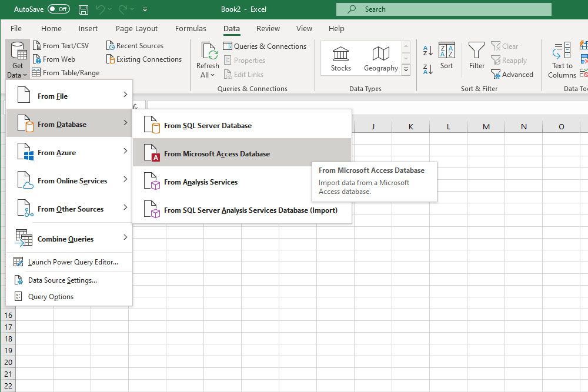The image size is (588, 392).
Task: Choose From Table/Range
Action: tap(66, 73)
